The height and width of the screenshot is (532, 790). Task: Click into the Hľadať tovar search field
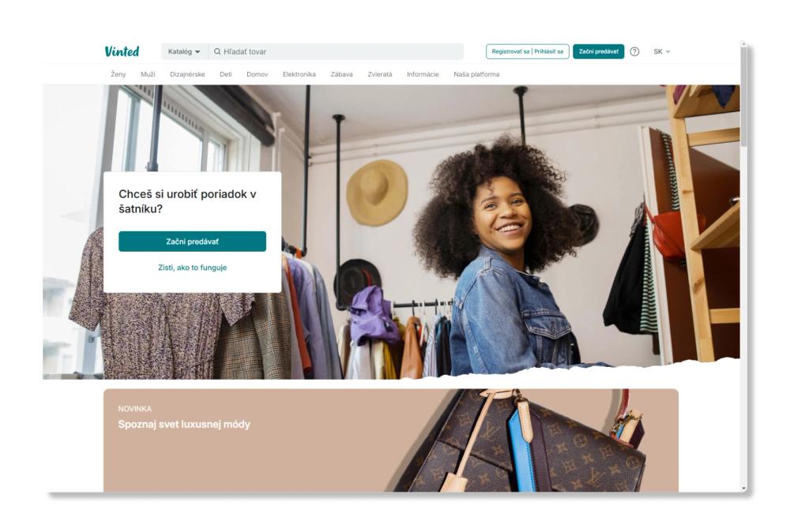336,51
